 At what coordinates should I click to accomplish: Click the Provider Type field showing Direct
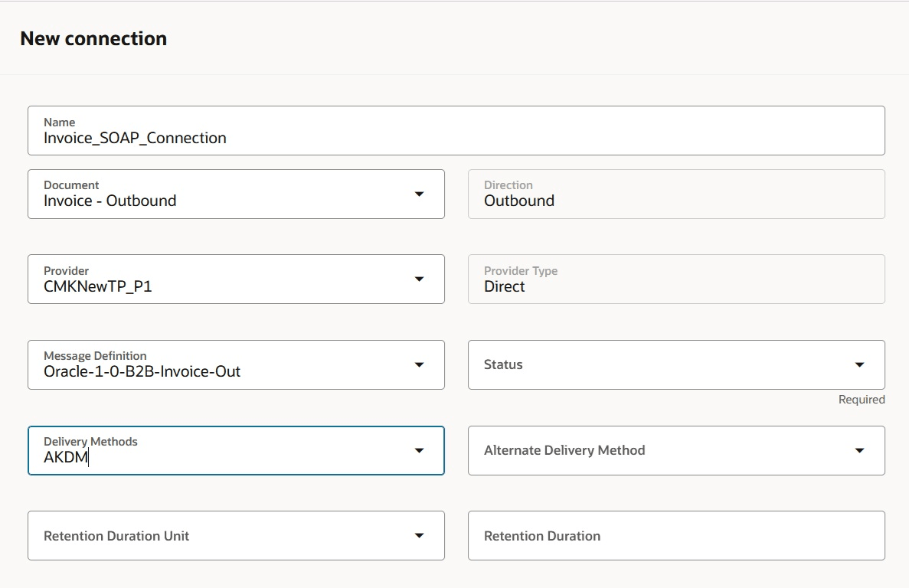(674, 286)
